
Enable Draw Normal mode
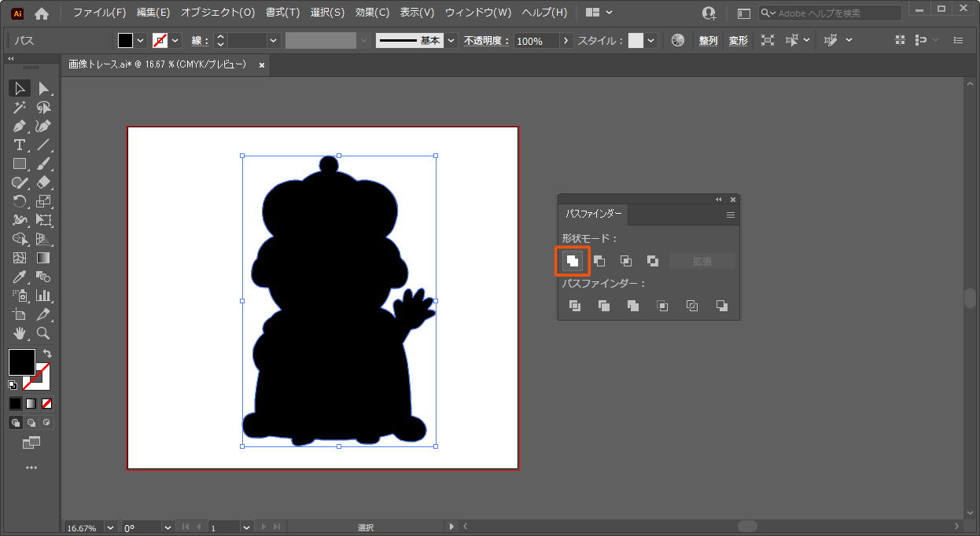15,422
